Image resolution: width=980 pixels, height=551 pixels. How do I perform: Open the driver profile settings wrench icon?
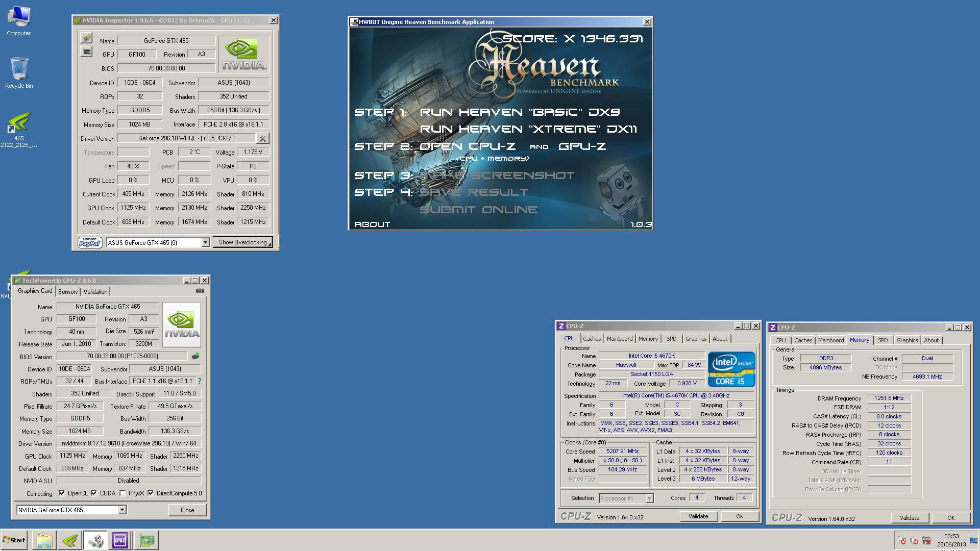pyautogui.click(x=262, y=138)
